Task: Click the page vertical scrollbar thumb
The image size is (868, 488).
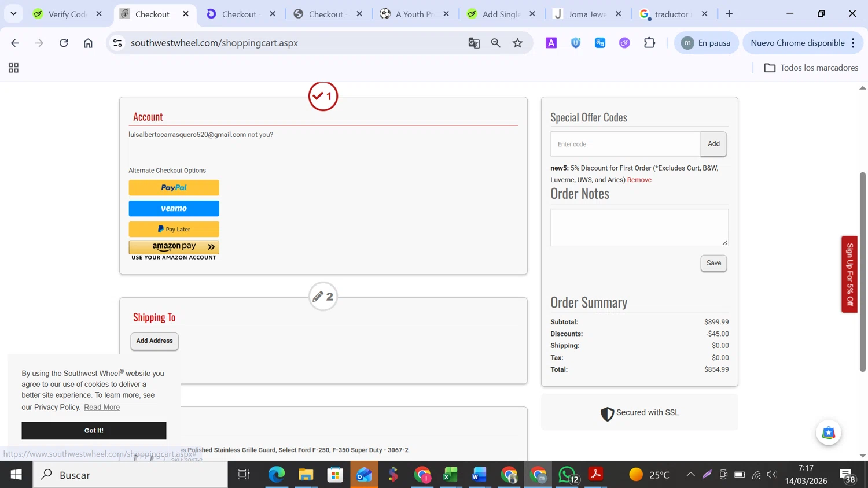Action: tap(862, 272)
